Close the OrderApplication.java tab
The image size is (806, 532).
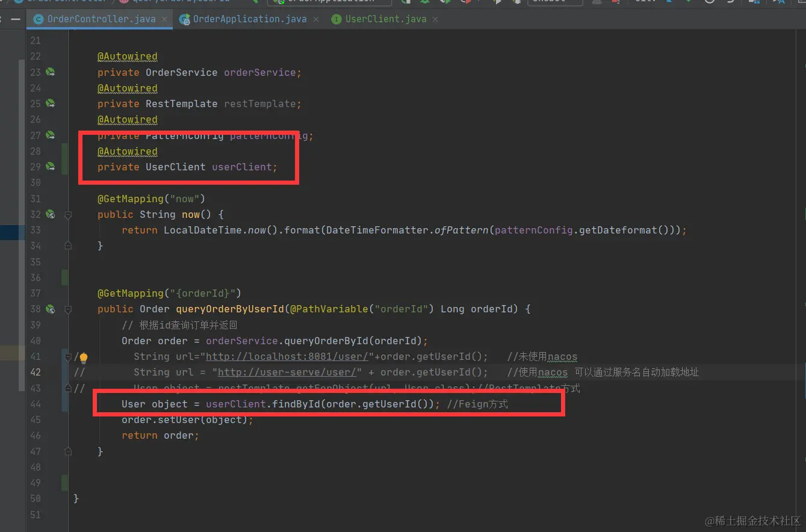316,19
